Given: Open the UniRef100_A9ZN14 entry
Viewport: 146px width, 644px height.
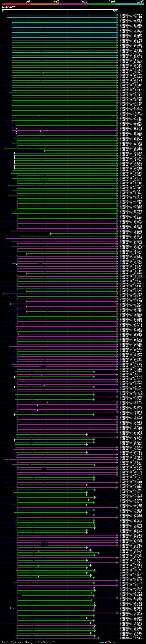Looking at the screenshot, I should (x=131, y=58).
